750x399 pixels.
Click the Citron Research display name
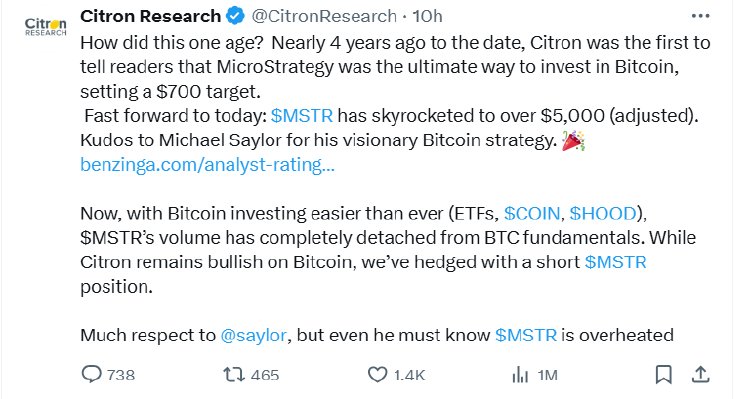click(x=150, y=16)
